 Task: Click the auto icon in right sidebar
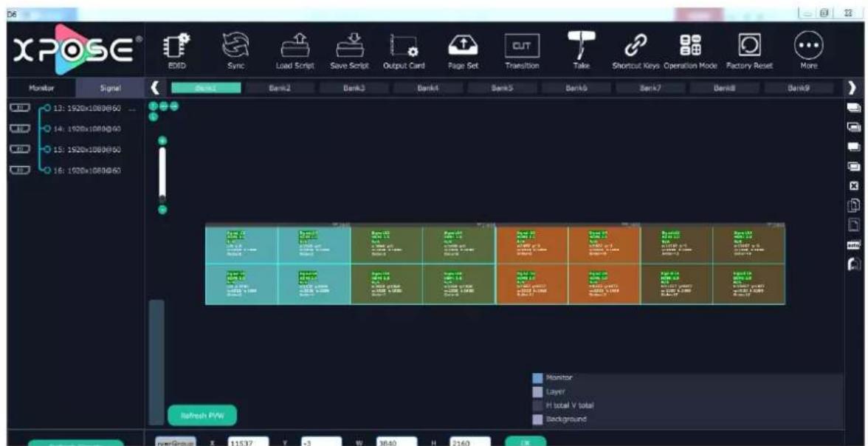click(853, 245)
